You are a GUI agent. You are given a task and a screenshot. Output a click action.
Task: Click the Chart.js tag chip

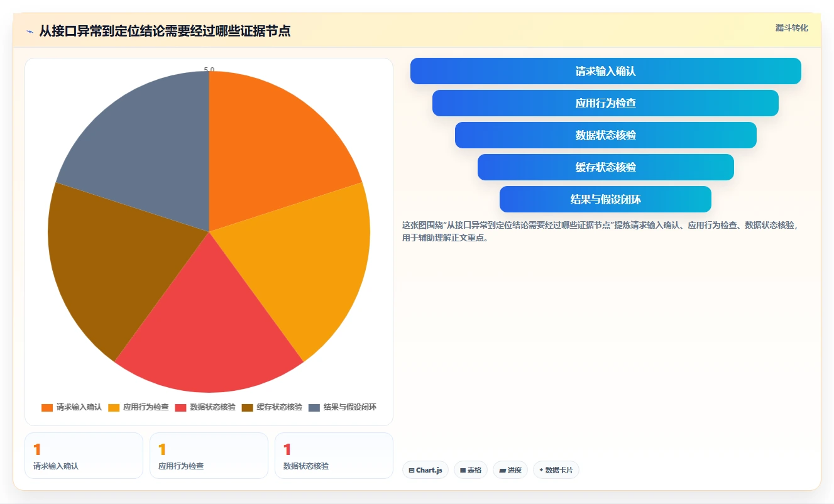click(425, 470)
